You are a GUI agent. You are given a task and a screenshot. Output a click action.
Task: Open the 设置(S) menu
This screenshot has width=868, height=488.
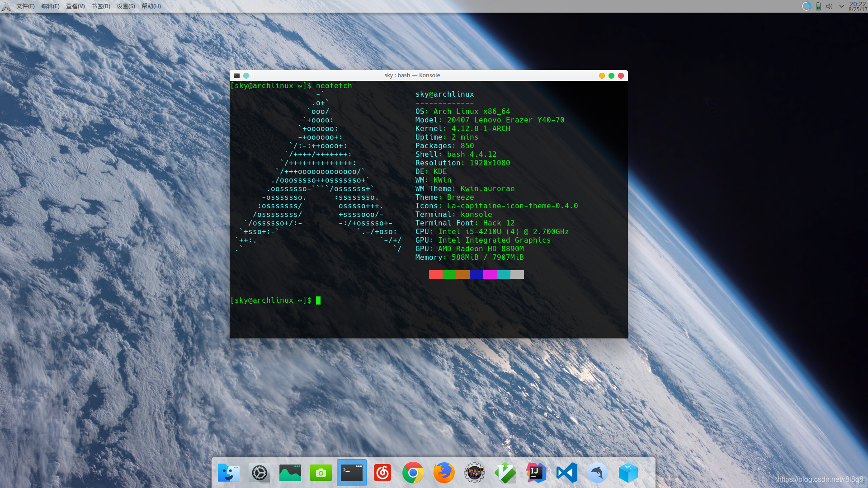coord(126,6)
